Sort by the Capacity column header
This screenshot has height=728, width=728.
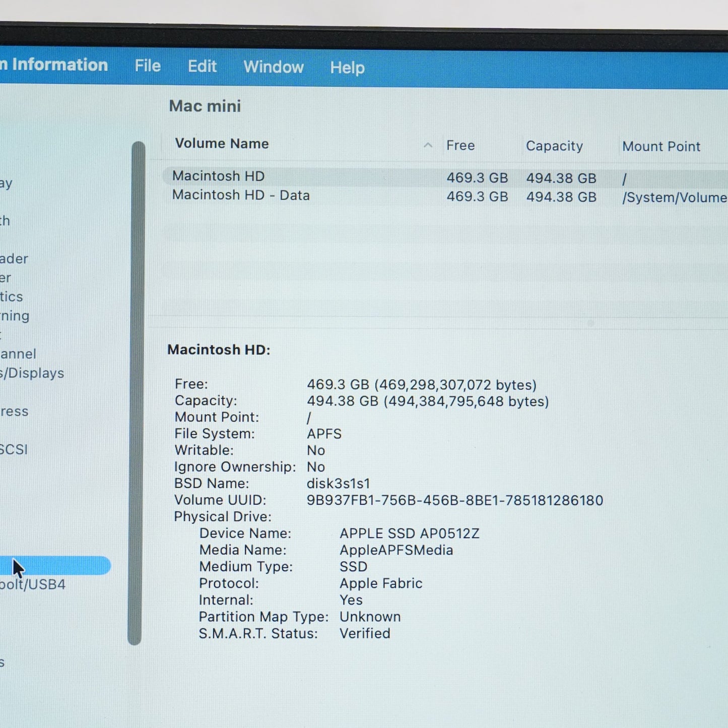click(554, 146)
